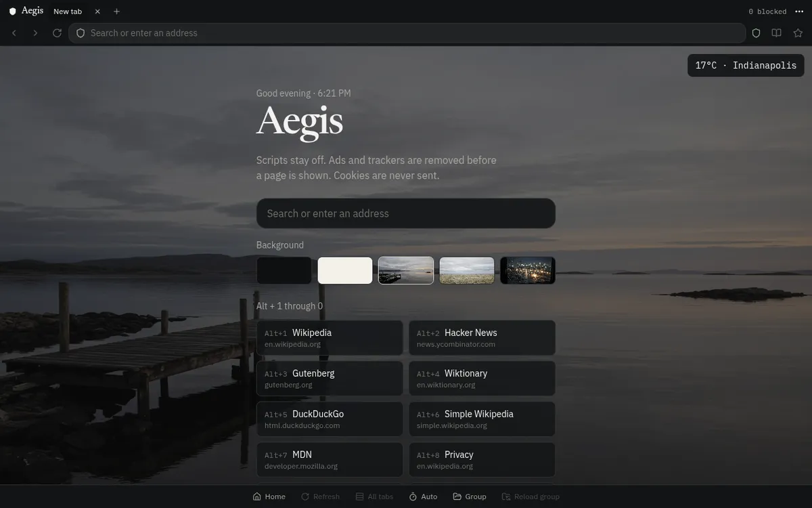Bookmark page with the star icon
The height and width of the screenshot is (508, 812).
[798, 33]
